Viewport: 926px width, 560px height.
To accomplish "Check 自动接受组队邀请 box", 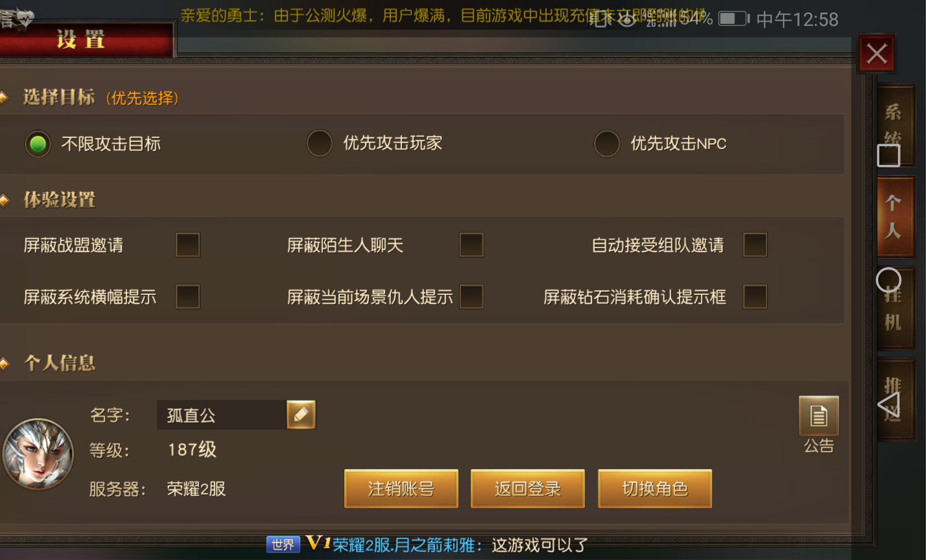I will click(x=755, y=245).
